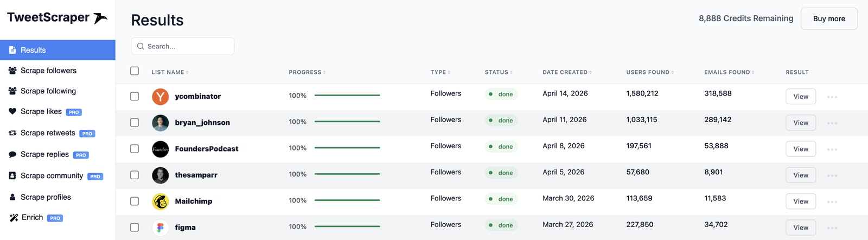Check the Mailchimp row checkbox

click(135, 201)
